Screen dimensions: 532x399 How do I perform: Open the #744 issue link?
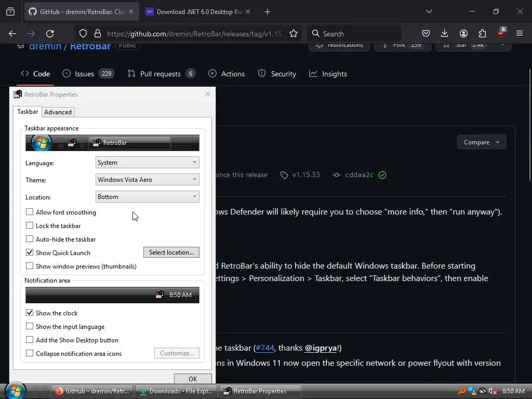[x=264, y=348]
